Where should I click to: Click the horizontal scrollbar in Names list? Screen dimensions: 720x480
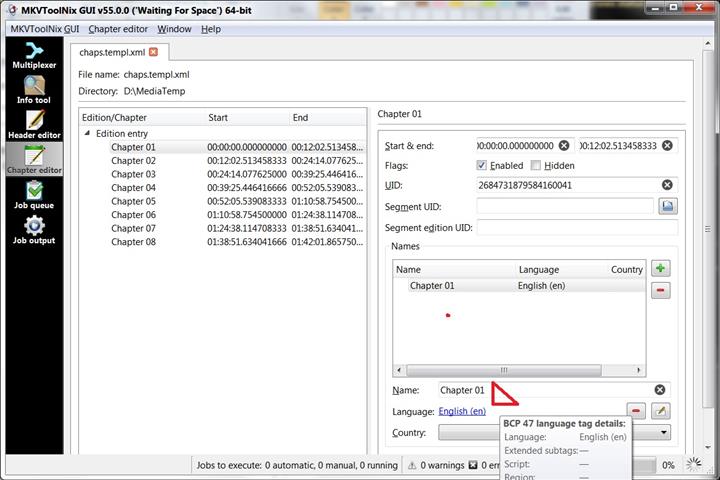pyautogui.click(x=504, y=370)
